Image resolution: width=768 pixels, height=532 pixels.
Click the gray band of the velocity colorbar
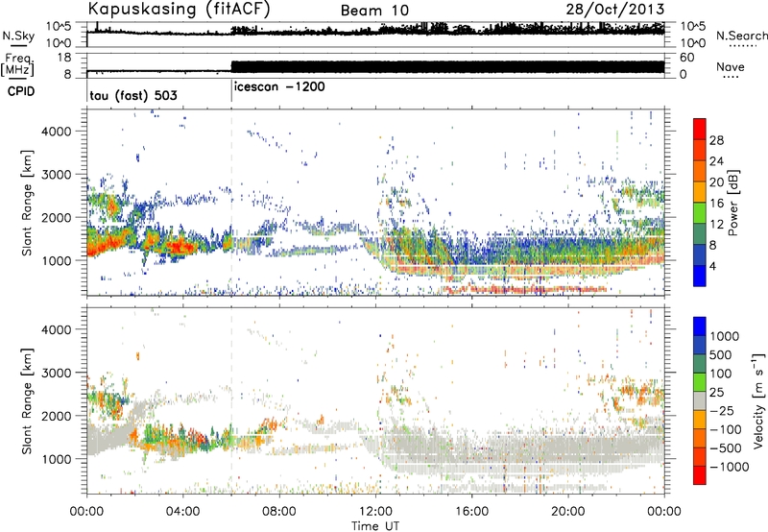pos(700,400)
